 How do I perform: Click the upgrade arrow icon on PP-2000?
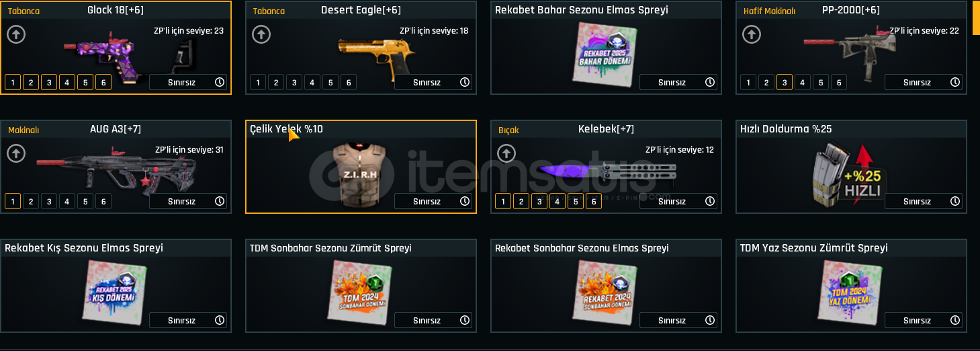(x=752, y=34)
